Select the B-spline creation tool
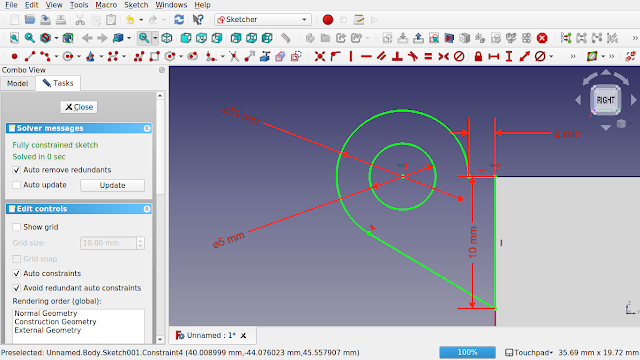The image size is (640, 360). click(x=113, y=56)
